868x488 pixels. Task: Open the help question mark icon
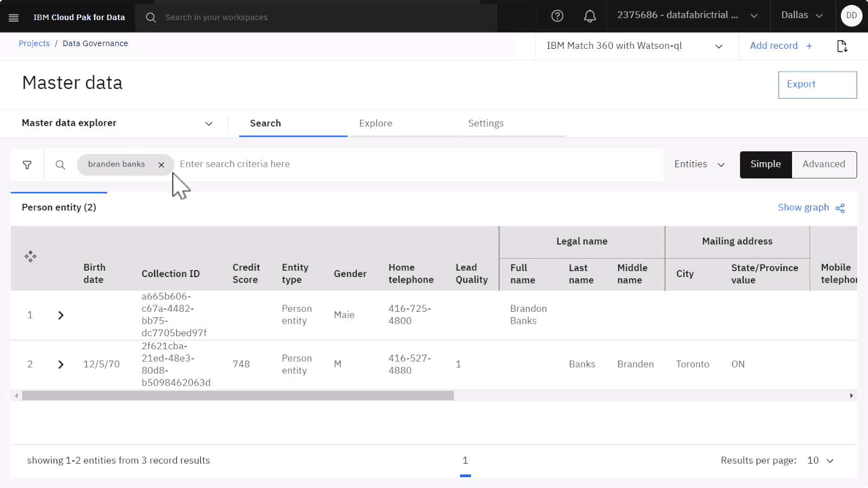coord(557,16)
